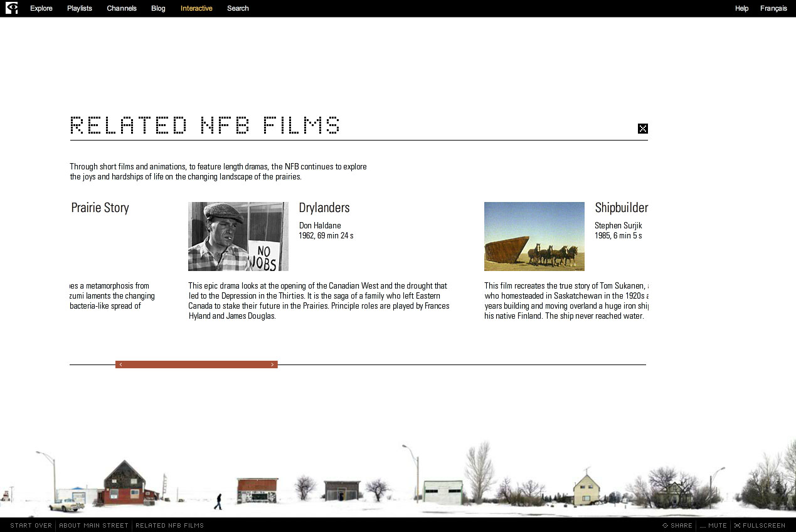Viewport: 796px width, 532px height.
Task: Click the text "1962, 69 min 24 s"
Action: (x=326, y=236)
